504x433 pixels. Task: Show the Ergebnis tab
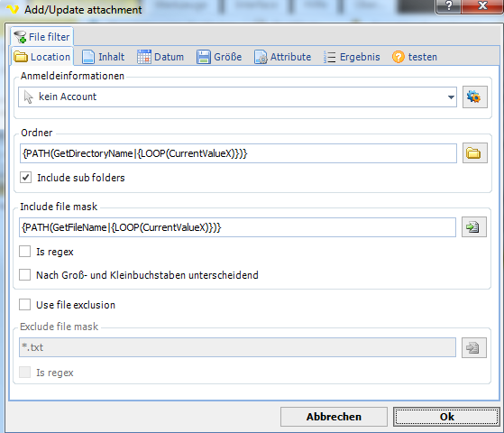click(352, 57)
